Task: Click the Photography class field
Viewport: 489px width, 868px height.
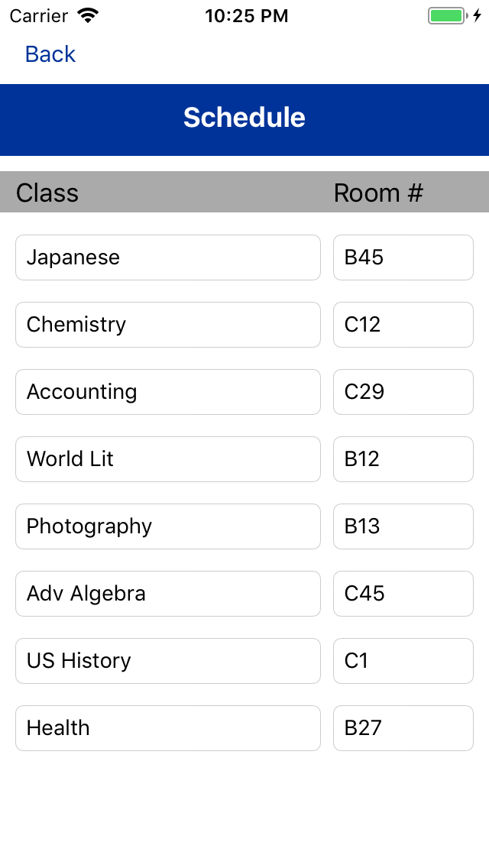Action: 167,526
